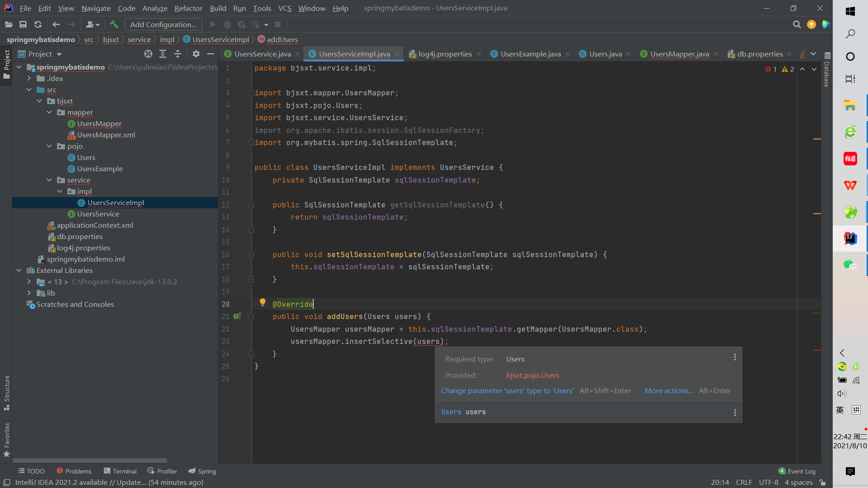
Task: Open Problems tool window
Action: [74, 471]
